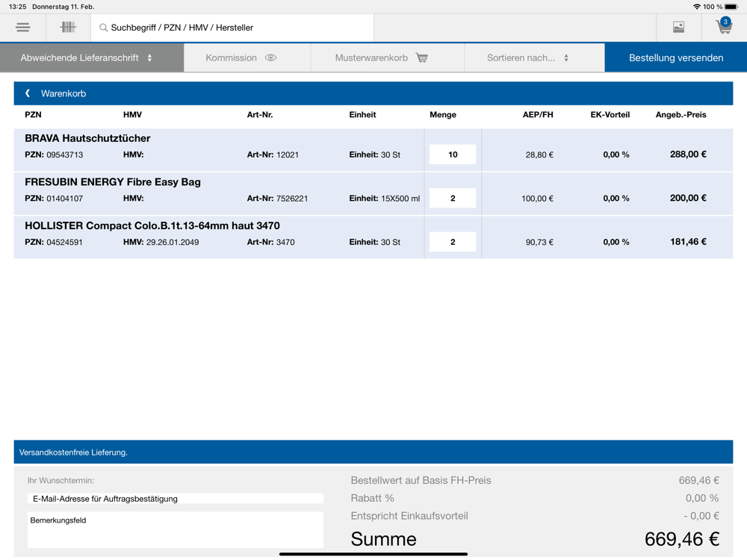Open Abweichende Lieferanschrift dropdown
The height and width of the screenshot is (560, 747).
(x=92, y=57)
